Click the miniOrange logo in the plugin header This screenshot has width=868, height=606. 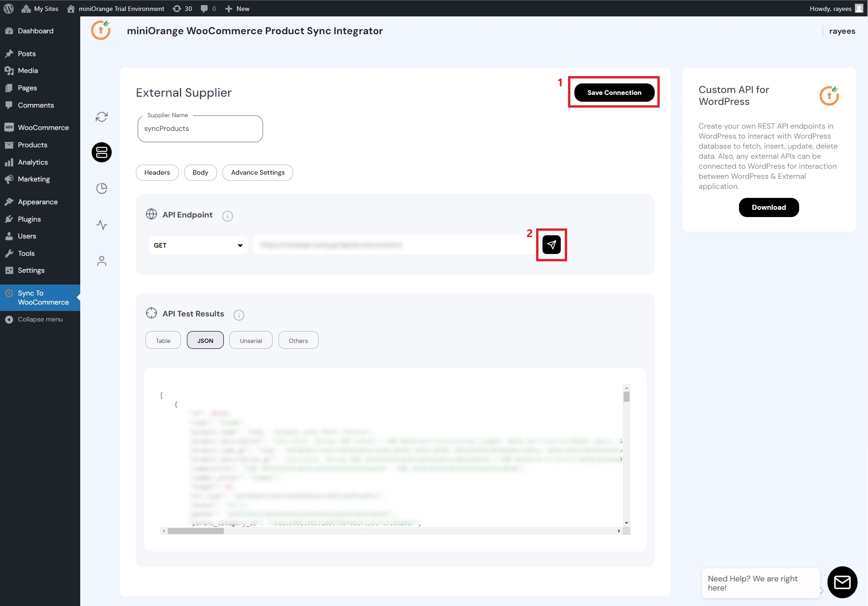tap(101, 30)
